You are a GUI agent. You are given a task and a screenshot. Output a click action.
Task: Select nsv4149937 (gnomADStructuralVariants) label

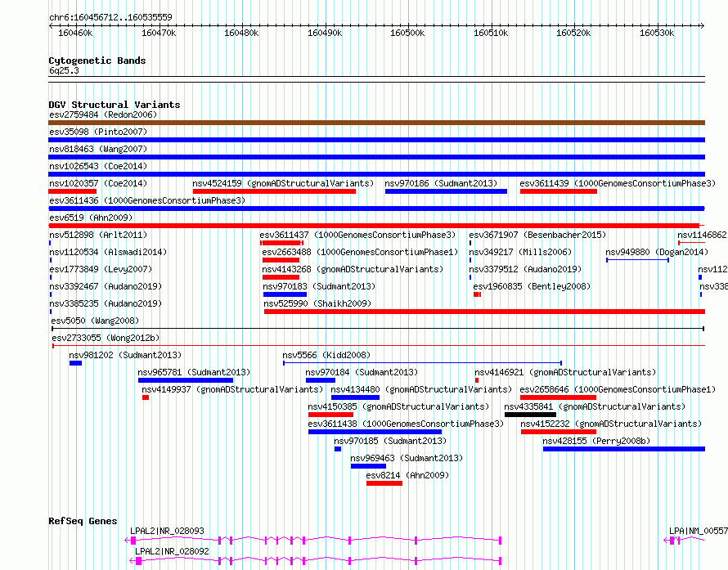point(232,389)
